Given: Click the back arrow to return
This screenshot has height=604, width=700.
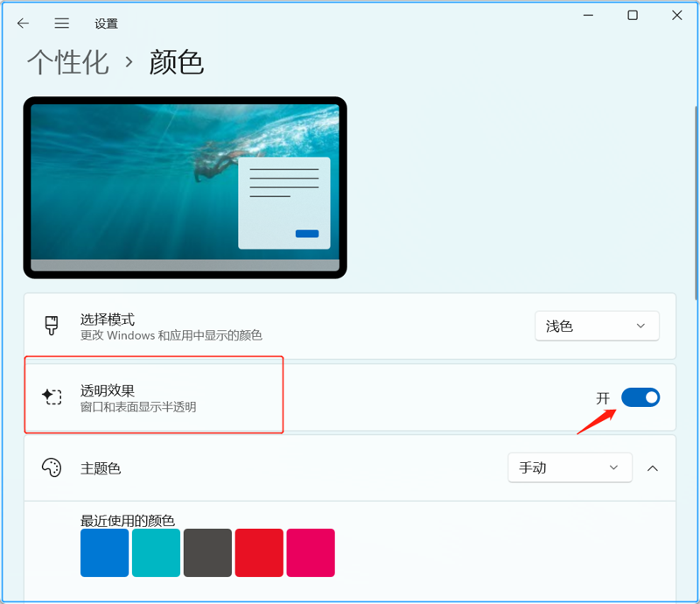Looking at the screenshot, I should click(x=23, y=24).
